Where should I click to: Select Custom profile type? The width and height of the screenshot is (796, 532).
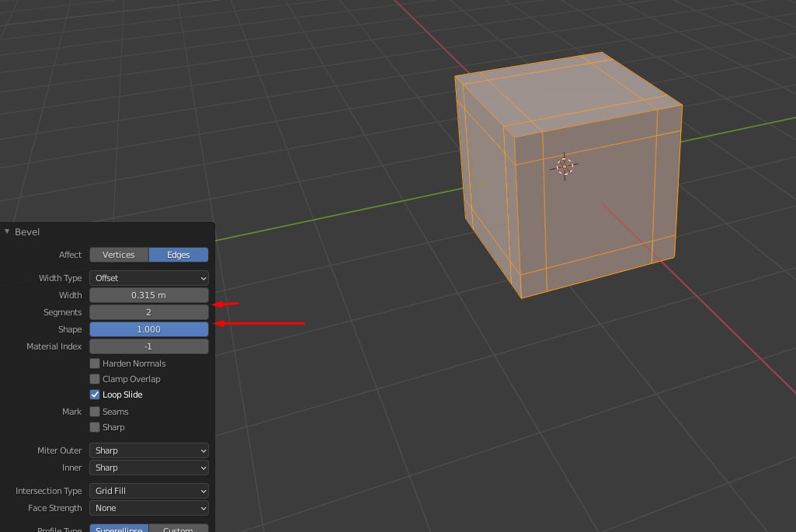tap(178, 528)
